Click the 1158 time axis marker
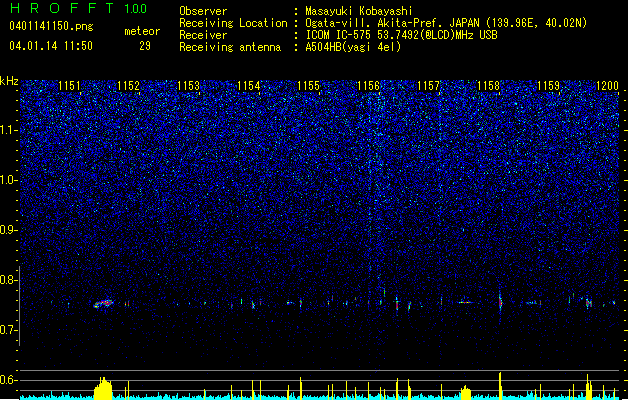Image resolution: width=629 pixels, height=400 pixels. 489,86
